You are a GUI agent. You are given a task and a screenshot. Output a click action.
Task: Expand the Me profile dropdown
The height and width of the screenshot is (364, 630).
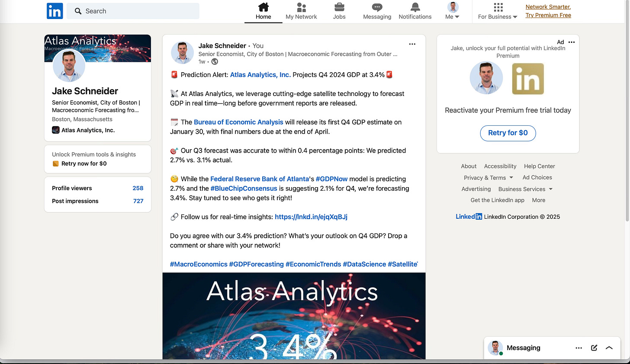tap(453, 12)
